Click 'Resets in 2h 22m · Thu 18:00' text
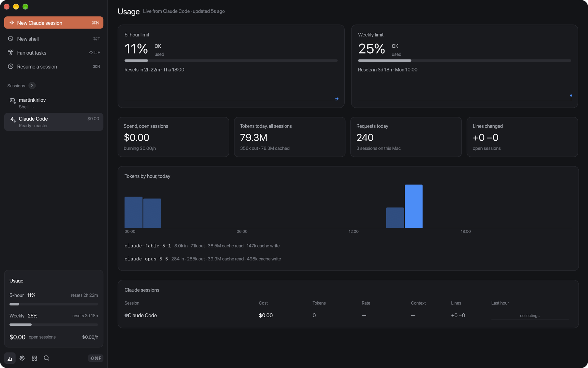This screenshot has height=368, width=588. pos(154,70)
